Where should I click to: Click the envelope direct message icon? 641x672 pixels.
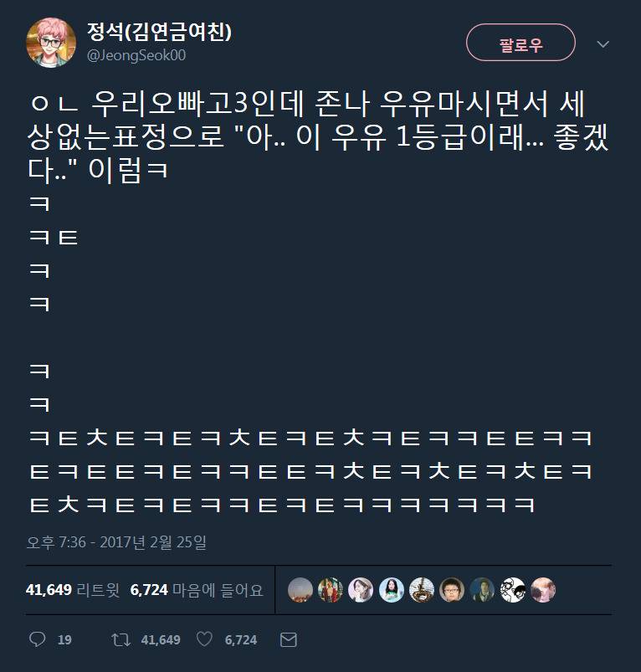coord(289,640)
